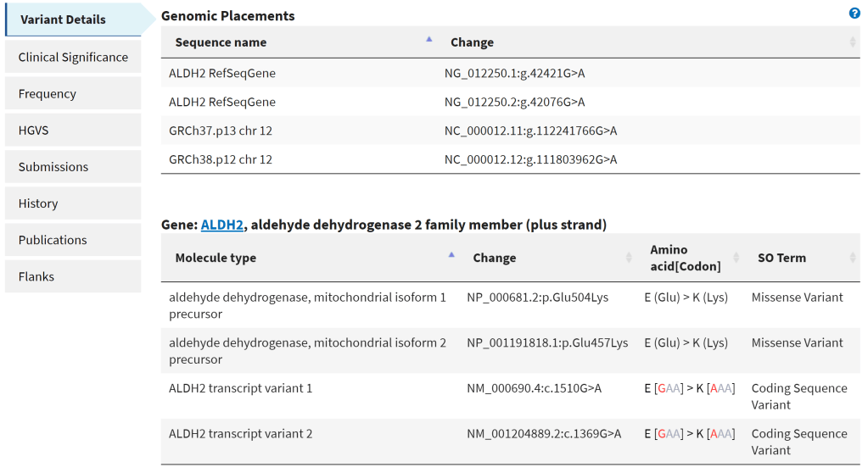Image resolution: width=868 pixels, height=473 pixels.
Task: Sort gene table by Amino acid[Codon] arrows
Action: (x=736, y=258)
